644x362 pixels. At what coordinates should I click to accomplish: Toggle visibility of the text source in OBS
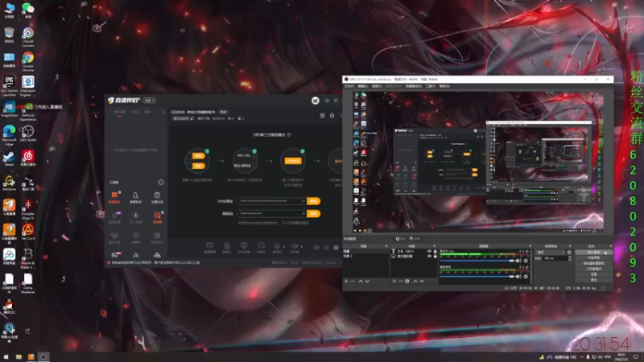(429, 251)
